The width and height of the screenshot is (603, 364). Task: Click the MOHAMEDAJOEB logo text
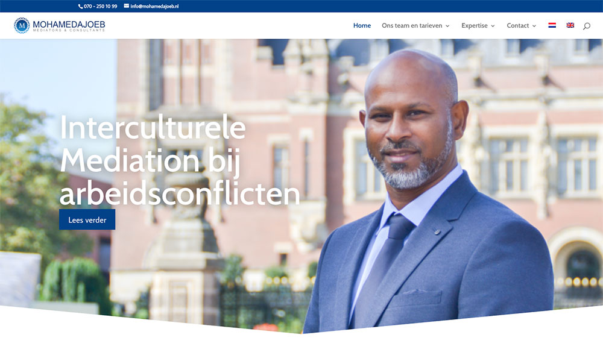(69, 24)
